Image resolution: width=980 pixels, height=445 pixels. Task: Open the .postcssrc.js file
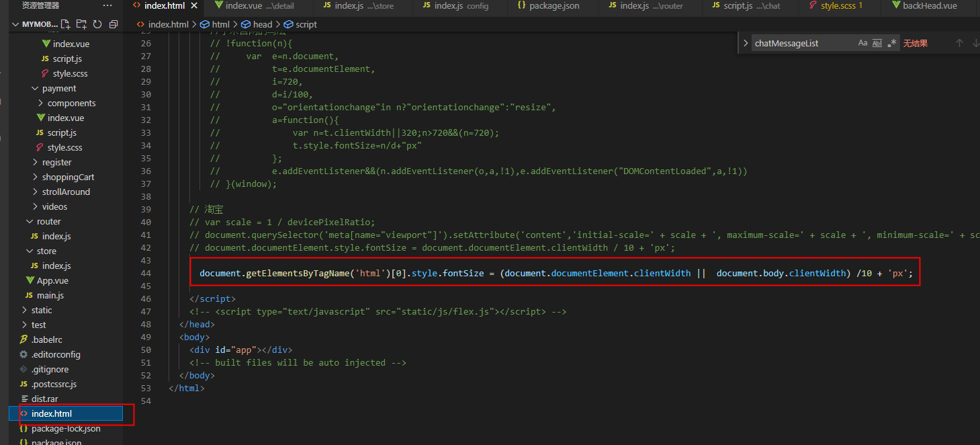tap(54, 385)
